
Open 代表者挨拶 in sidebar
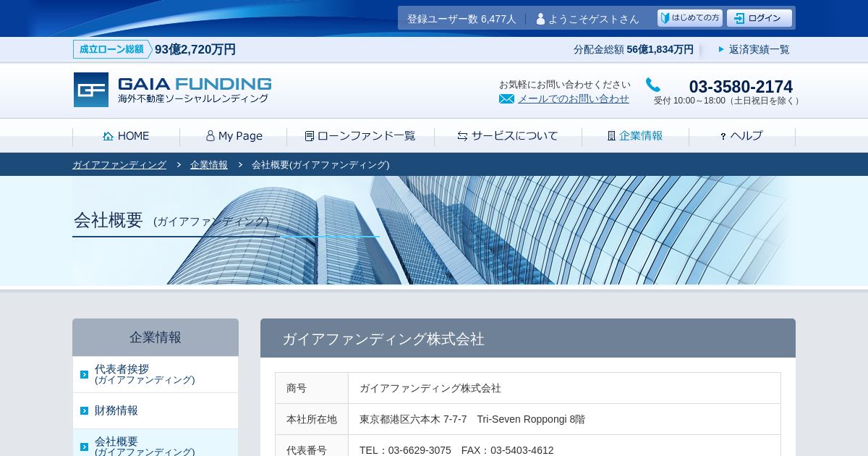point(156,374)
